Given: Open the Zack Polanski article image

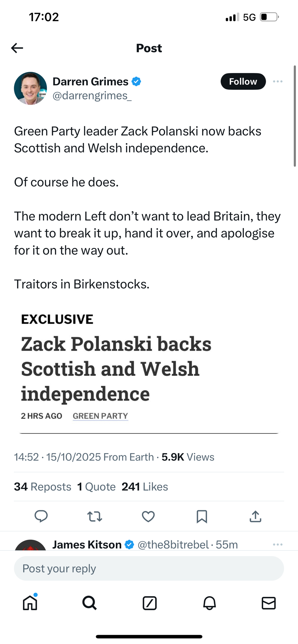Looking at the screenshot, I should [x=149, y=370].
